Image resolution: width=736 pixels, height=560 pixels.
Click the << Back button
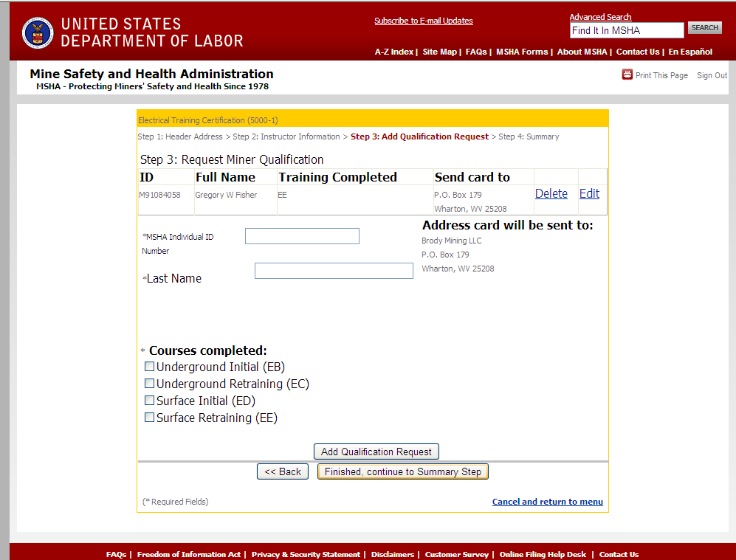coord(283,471)
